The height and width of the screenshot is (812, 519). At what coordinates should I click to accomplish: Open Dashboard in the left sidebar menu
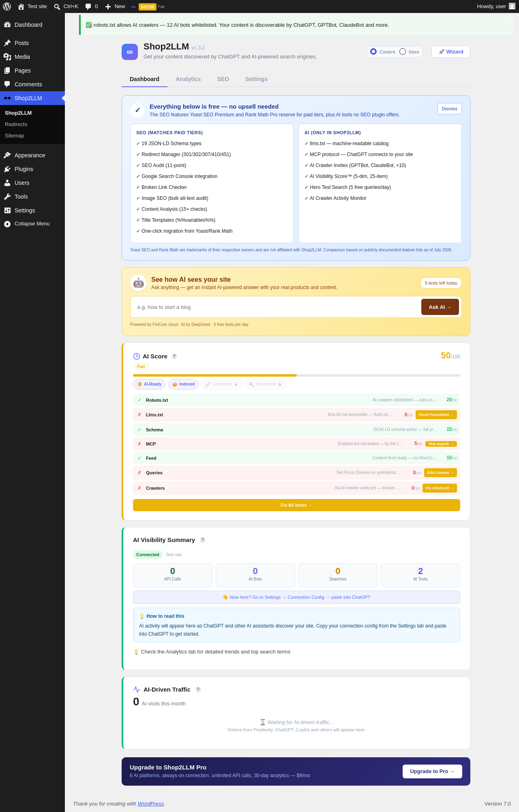pyautogui.click(x=32, y=25)
